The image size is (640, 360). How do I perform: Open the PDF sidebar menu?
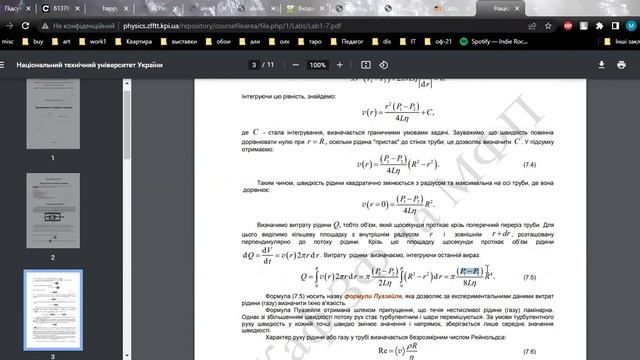click(x=2, y=65)
